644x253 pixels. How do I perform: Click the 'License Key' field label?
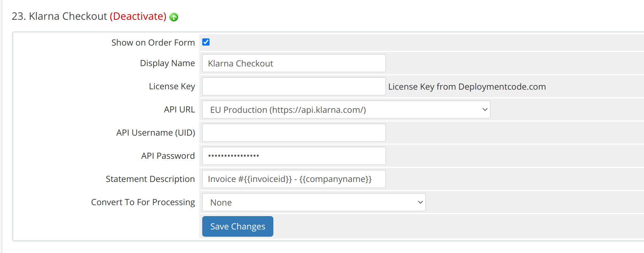pyautogui.click(x=172, y=86)
